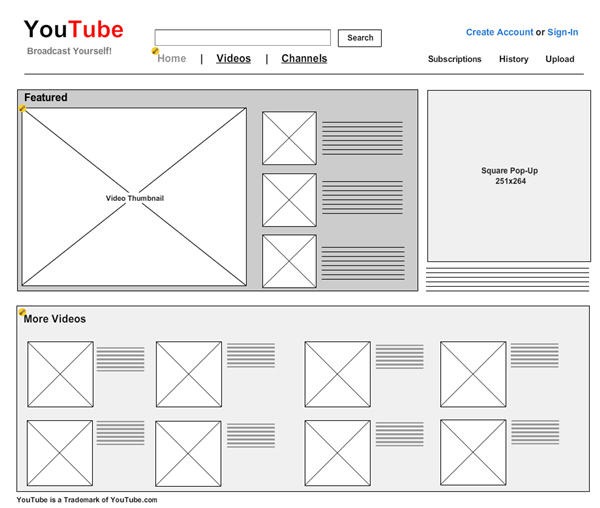Screen dimensions: 600x508
Task: Focus the search text field
Action: (x=243, y=38)
